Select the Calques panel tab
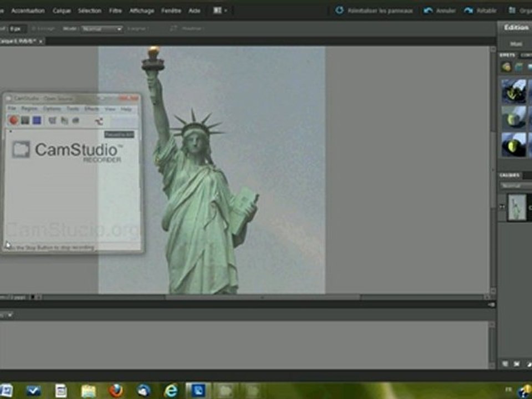The image size is (532, 399). (510, 175)
